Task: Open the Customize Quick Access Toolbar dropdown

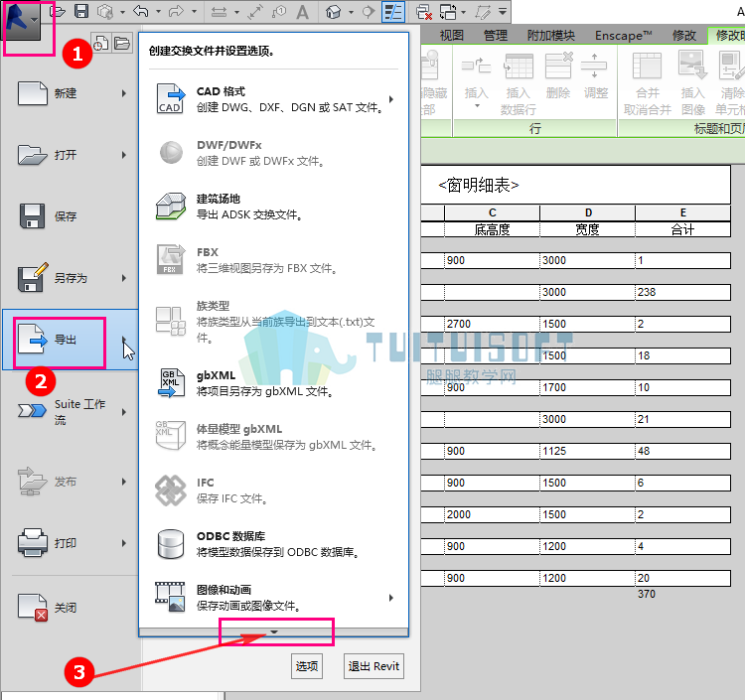Action: pos(503,11)
